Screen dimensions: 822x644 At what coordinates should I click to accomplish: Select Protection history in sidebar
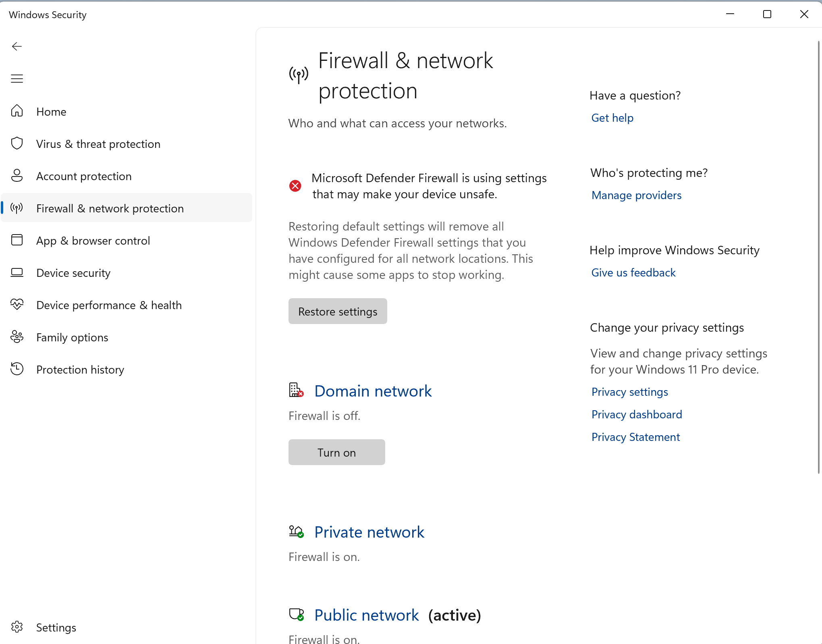click(80, 370)
